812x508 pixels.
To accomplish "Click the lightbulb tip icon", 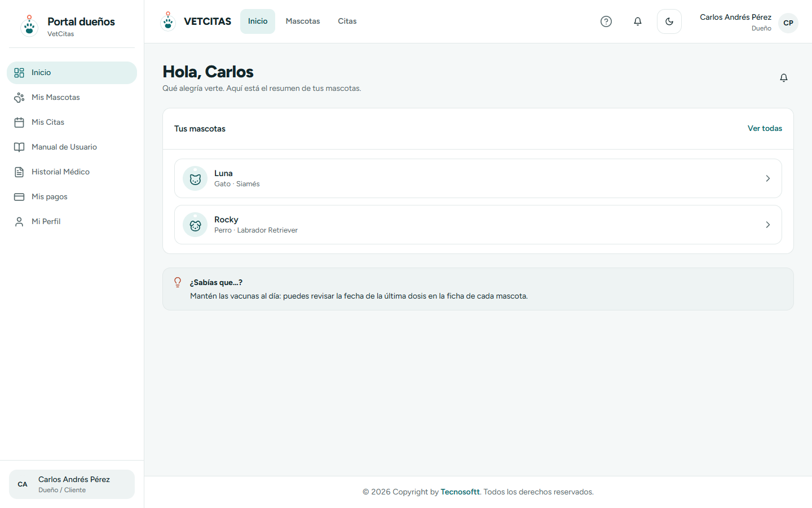I will tap(178, 282).
